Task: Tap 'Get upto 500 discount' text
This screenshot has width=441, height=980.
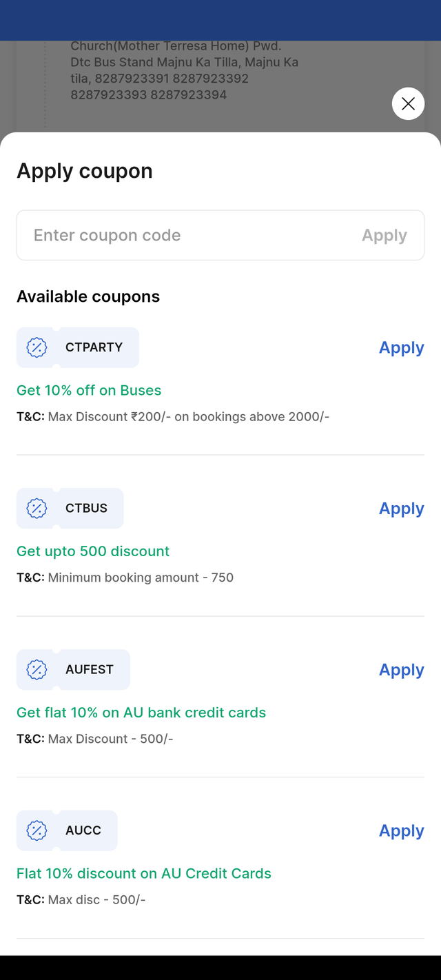Action: click(93, 551)
